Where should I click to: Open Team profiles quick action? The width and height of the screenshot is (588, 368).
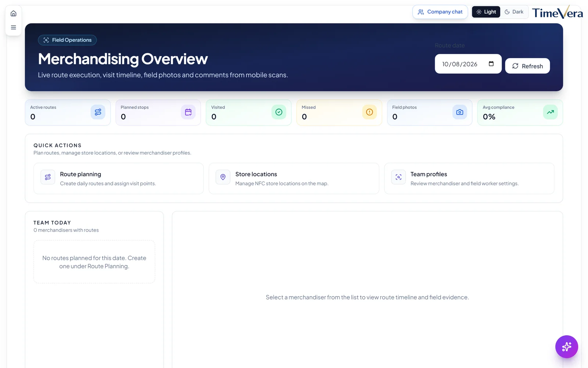click(x=469, y=178)
